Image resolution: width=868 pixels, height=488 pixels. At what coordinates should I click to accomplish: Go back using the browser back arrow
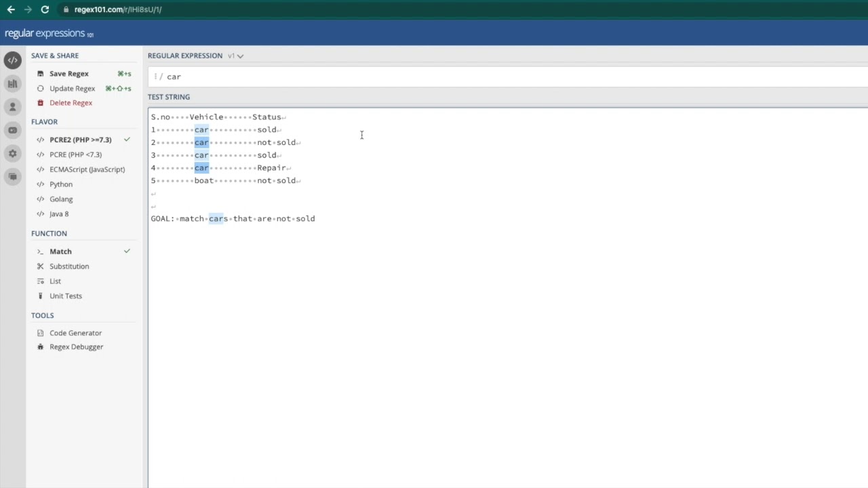[11, 9]
